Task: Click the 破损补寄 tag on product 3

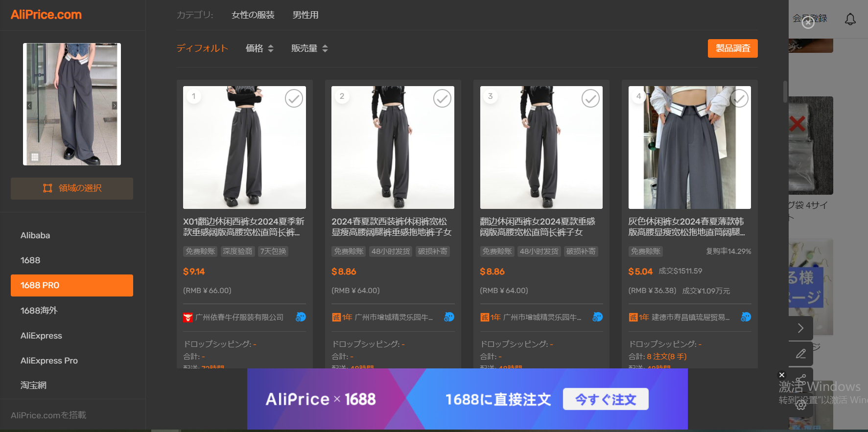Action: point(581,251)
